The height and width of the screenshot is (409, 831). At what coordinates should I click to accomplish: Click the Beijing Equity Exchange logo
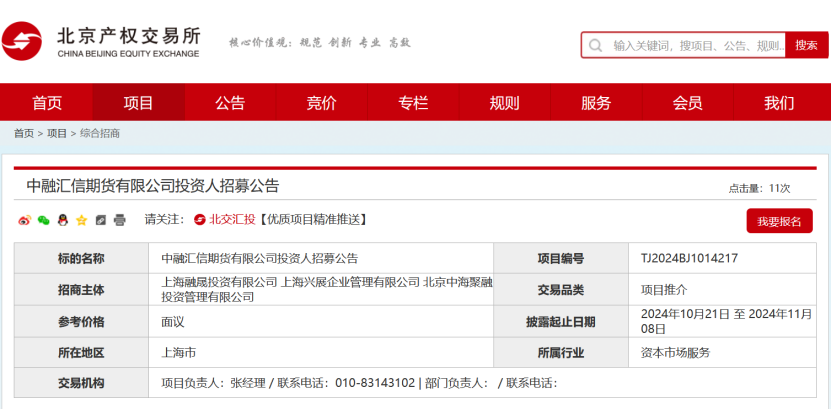(101, 41)
